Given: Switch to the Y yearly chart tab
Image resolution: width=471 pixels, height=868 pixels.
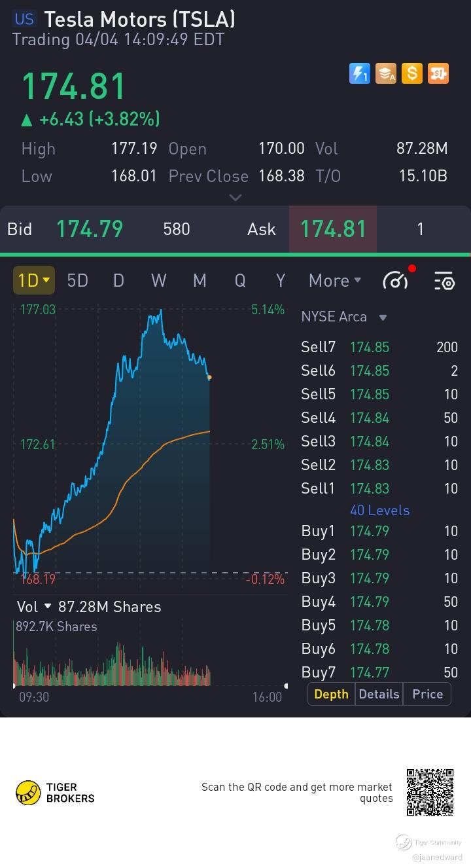Looking at the screenshot, I should pos(281,280).
